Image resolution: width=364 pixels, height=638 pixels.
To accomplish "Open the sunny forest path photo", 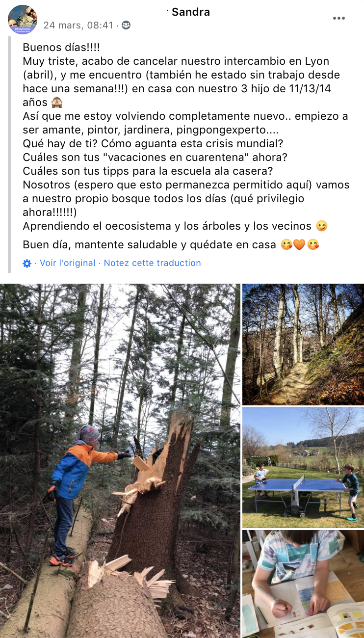I will pyautogui.click(x=303, y=344).
